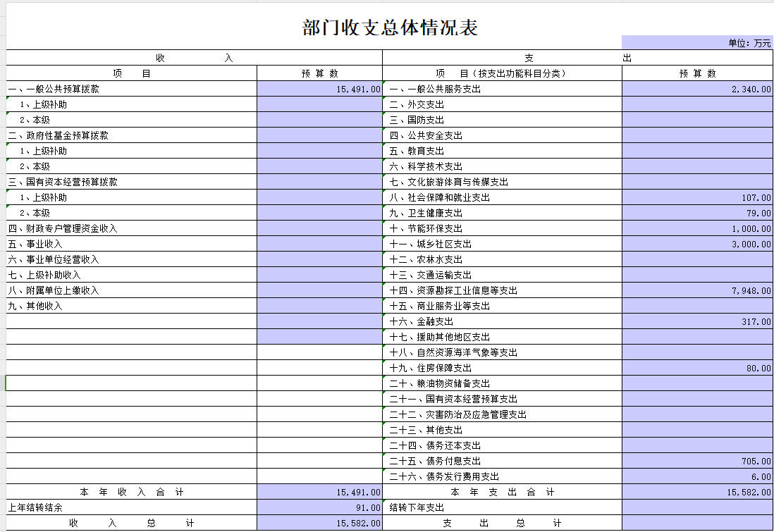The width and height of the screenshot is (774, 532).
Task: Select the 二十、粮油物资储备支出 cell
Action: tap(502, 383)
